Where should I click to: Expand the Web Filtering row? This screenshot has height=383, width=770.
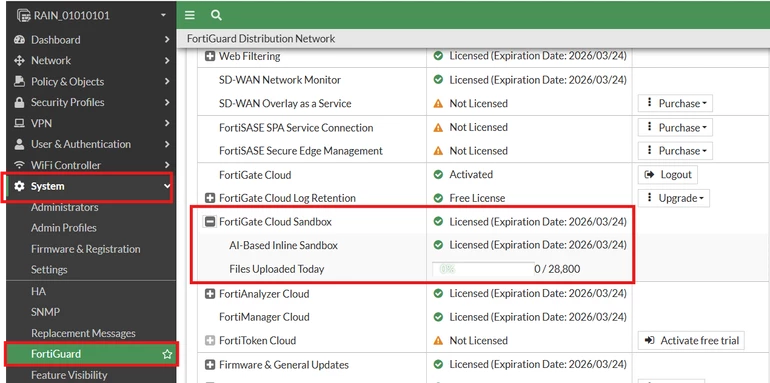point(210,56)
